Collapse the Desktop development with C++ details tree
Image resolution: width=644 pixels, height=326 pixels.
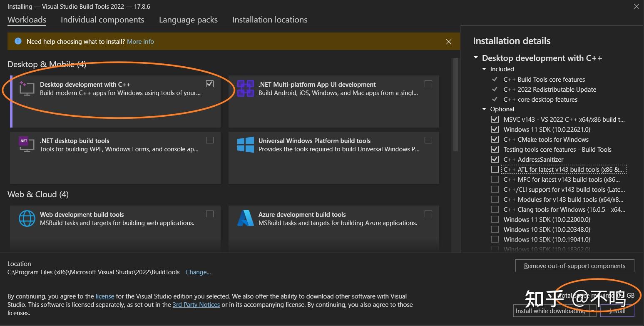click(476, 58)
